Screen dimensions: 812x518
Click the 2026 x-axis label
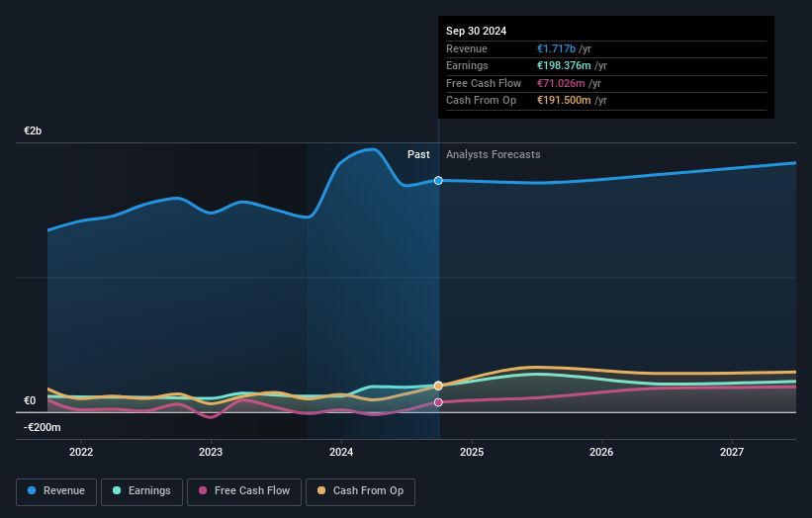coord(601,453)
